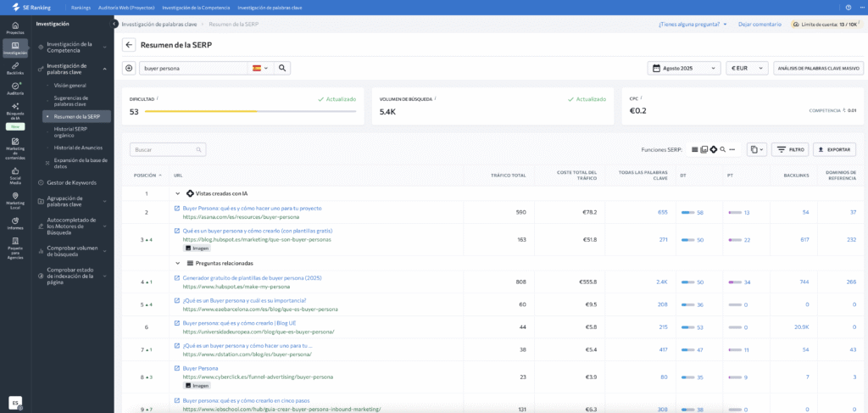Click the magnifier search button next to keyword

[282, 68]
